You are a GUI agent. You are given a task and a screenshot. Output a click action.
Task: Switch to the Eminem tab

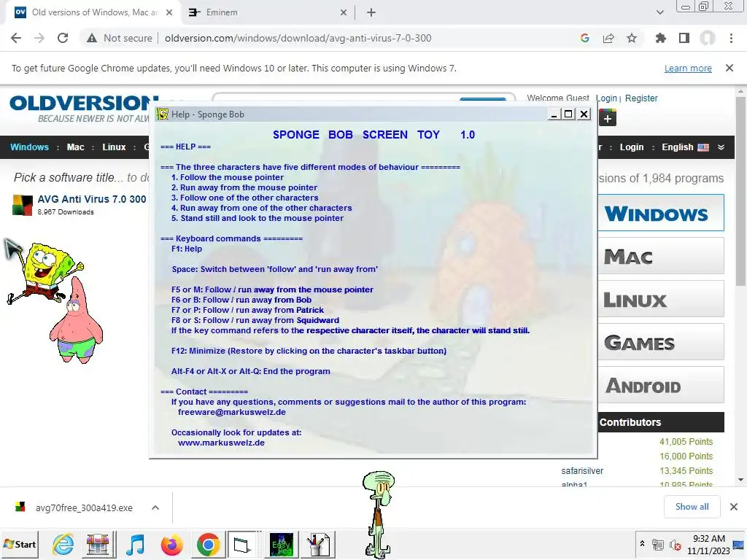click(x=267, y=12)
